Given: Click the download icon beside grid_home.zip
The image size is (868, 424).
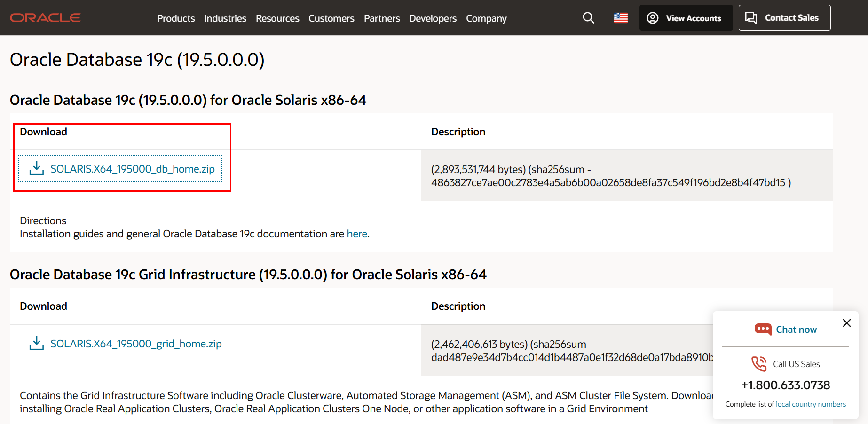Looking at the screenshot, I should 36,343.
